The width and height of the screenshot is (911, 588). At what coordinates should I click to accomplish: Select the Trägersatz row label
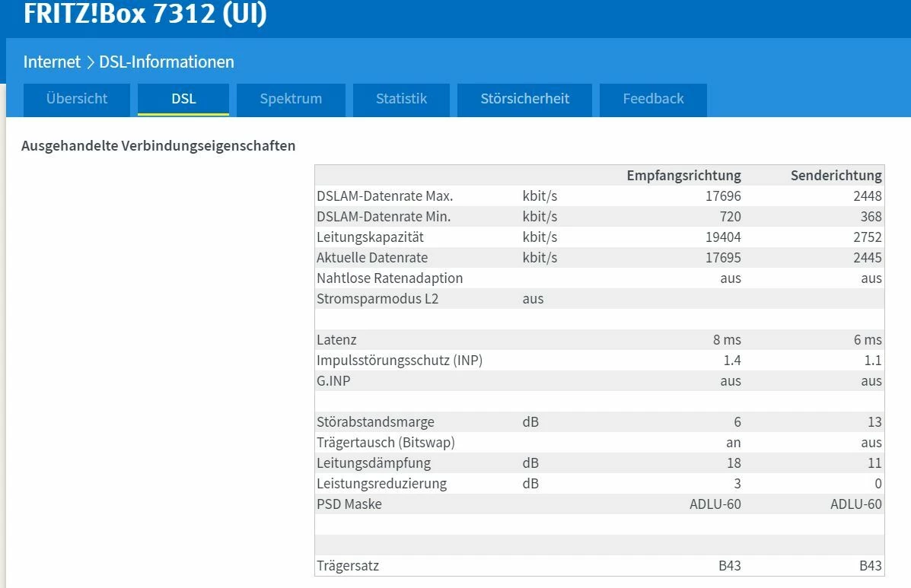tap(348, 565)
